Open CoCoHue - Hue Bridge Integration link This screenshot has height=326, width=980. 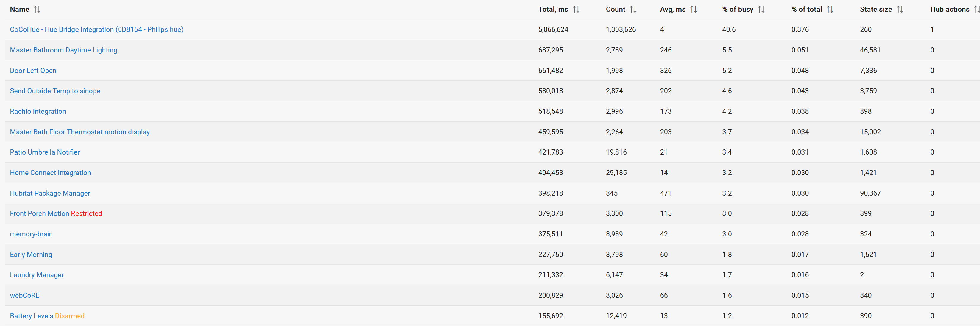[x=97, y=30]
